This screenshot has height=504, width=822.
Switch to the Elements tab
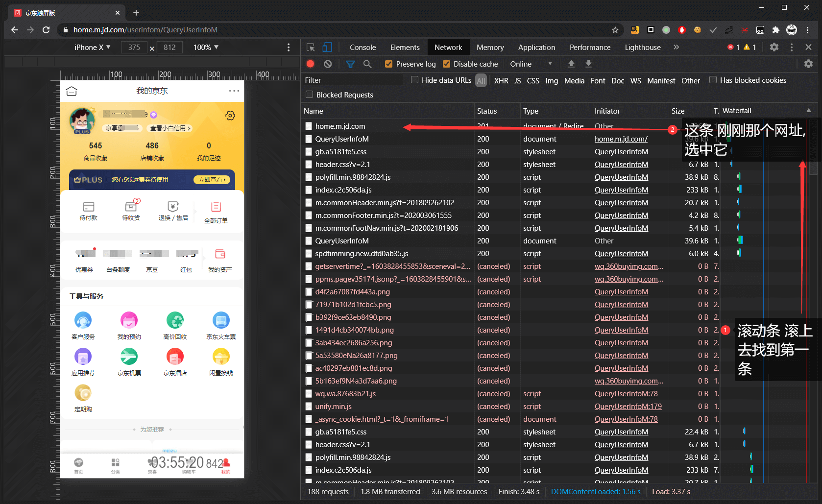405,47
